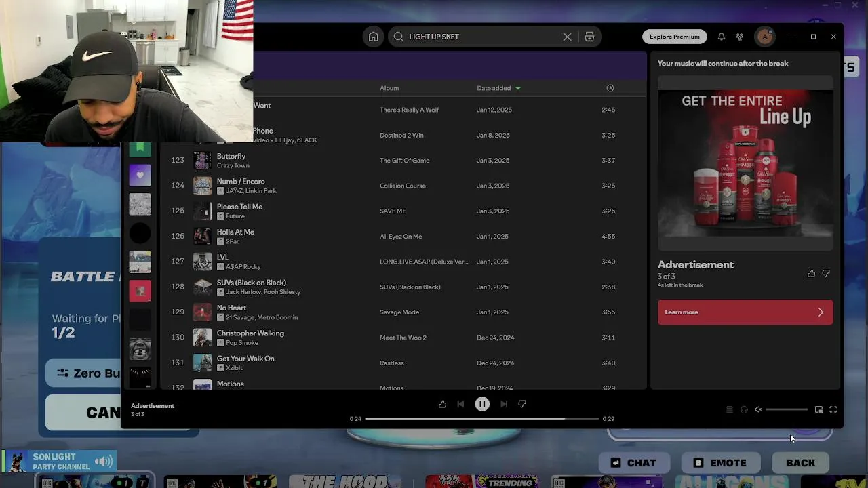Open the Browse icon in search bar
Image resolution: width=868 pixels, height=488 pixels.
(589, 37)
